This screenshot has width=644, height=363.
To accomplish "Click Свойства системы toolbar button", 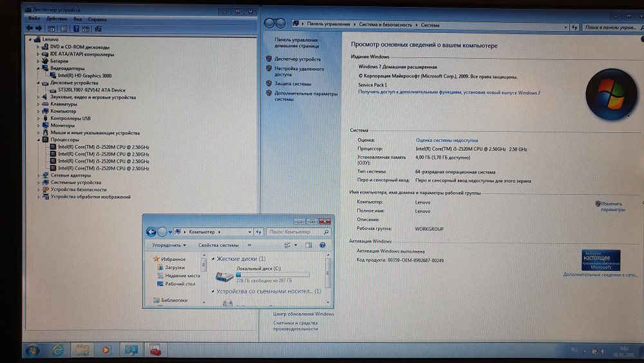I will click(x=218, y=245).
